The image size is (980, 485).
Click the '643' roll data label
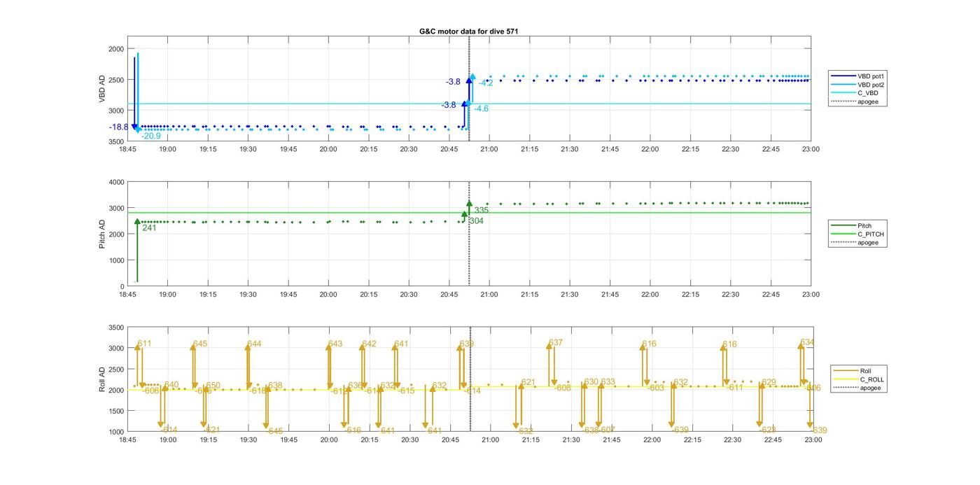pyautogui.click(x=335, y=344)
